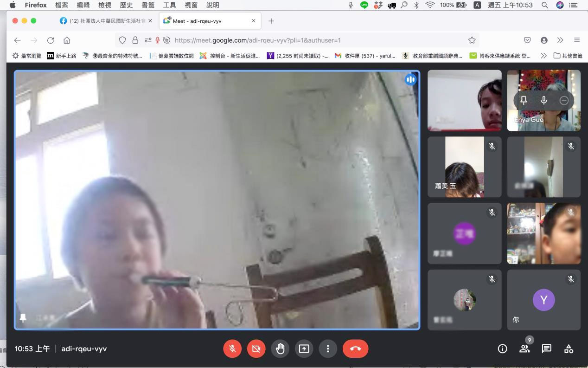This screenshot has height=368, width=588.
Task: Expand the bookmarks toolbar overflow chevron
Action: pyautogui.click(x=543, y=56)
